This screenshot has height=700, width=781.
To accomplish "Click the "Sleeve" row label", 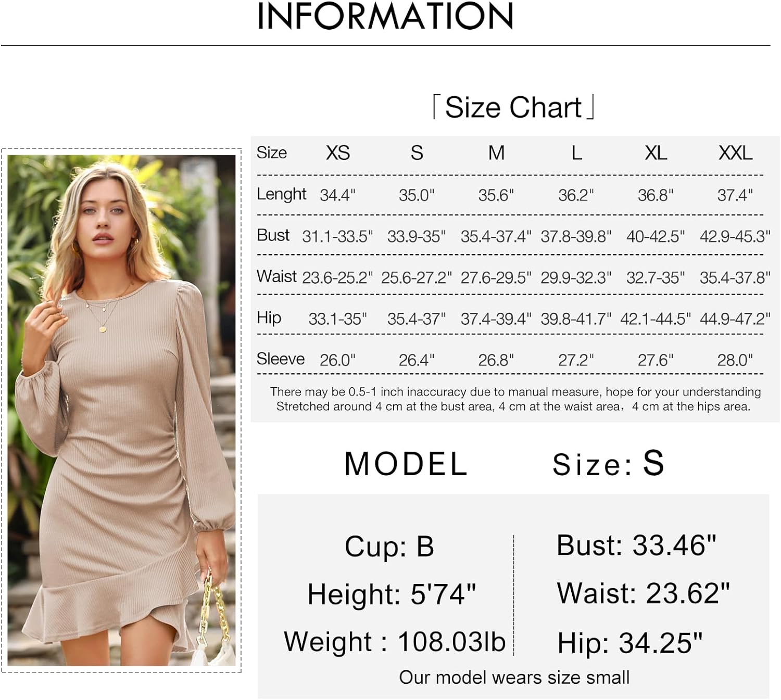I will (281, 359).
